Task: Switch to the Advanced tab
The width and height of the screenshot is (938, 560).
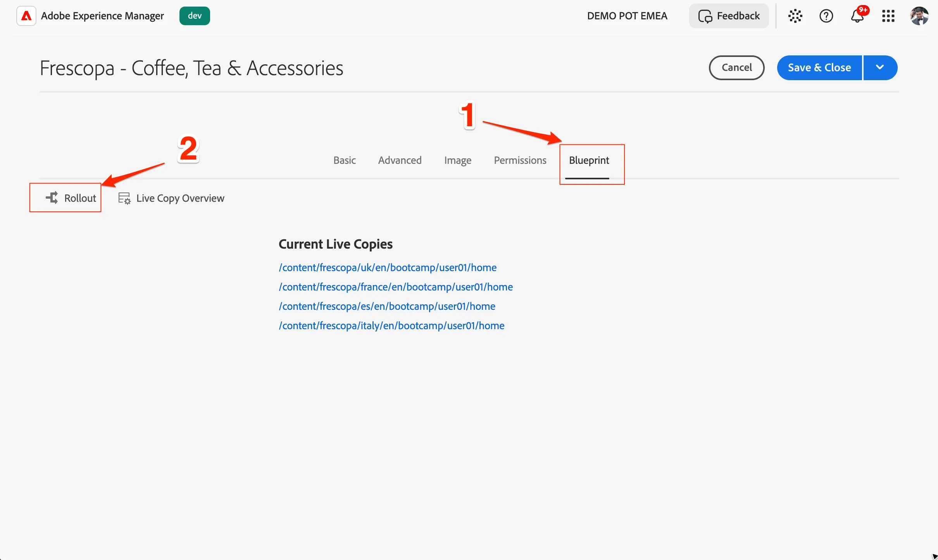Action: coord(400,160)
